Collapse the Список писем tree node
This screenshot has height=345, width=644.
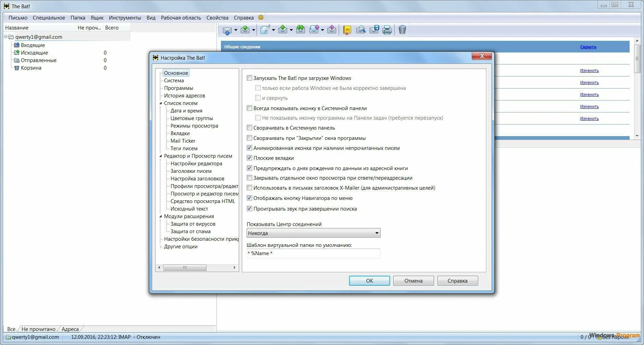click(x=161, y=103)
